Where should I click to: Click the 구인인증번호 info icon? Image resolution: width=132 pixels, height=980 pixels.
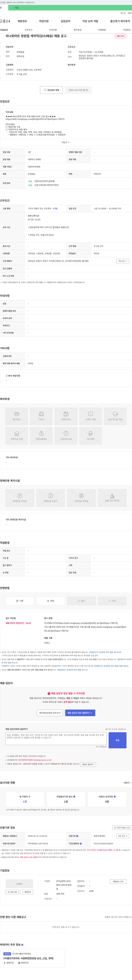81,843
